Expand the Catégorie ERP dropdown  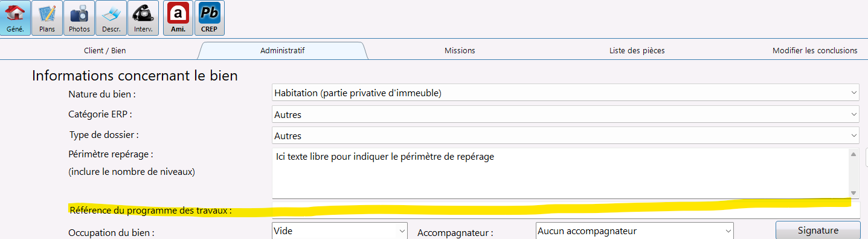pyautogui.click(x=565, y=114)
